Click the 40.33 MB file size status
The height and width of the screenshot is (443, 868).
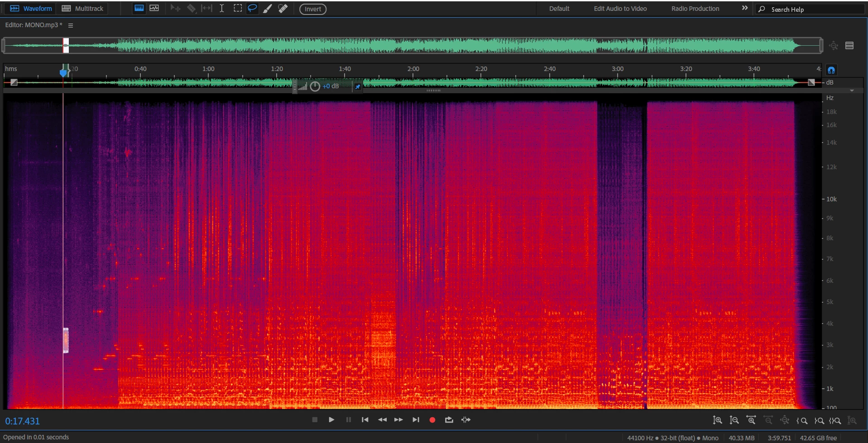pyautogui.click(x=741, y=438)
